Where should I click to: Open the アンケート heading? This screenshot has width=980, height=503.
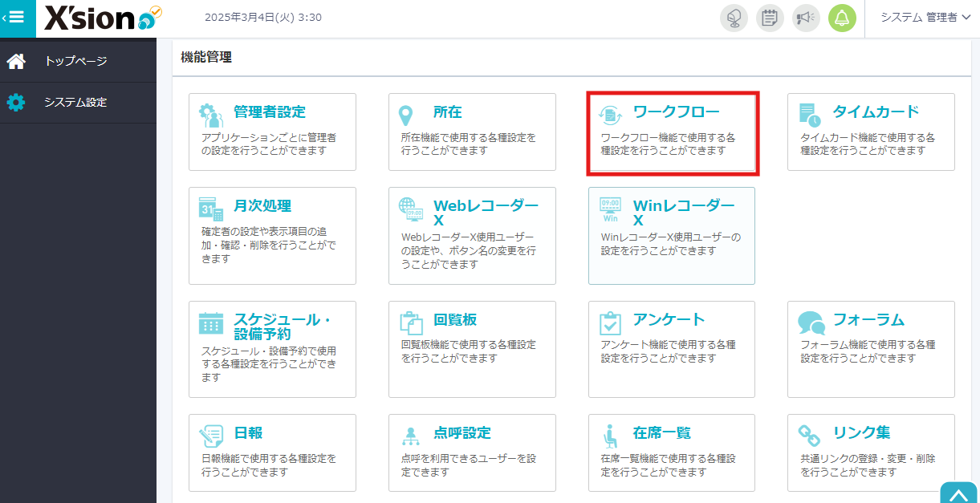[x=669, y=319]
